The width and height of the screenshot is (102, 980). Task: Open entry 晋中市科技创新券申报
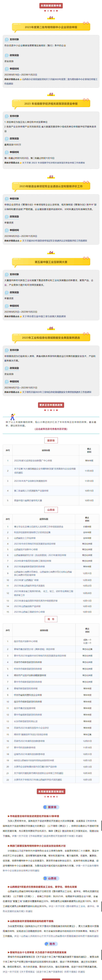click(25, 748)
